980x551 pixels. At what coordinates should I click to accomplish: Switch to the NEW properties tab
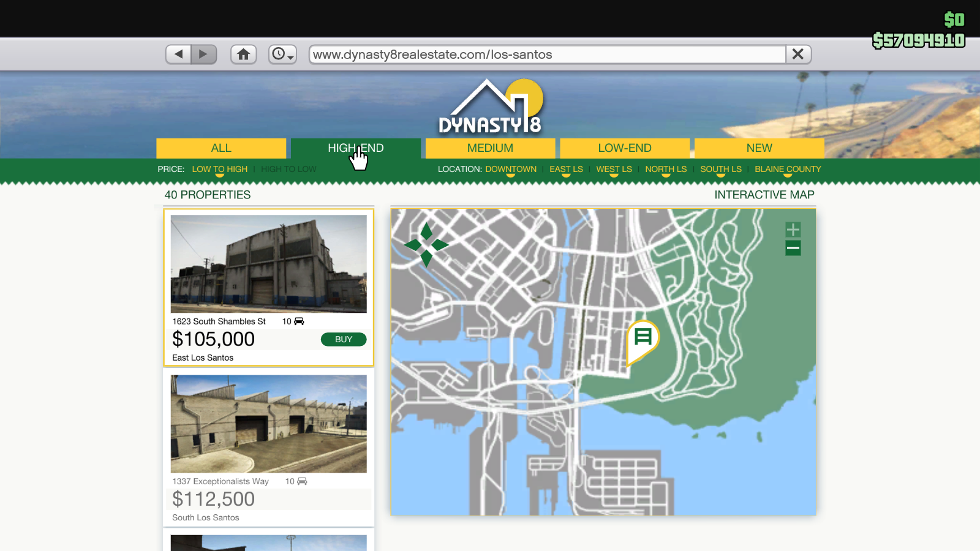(759, 148)
